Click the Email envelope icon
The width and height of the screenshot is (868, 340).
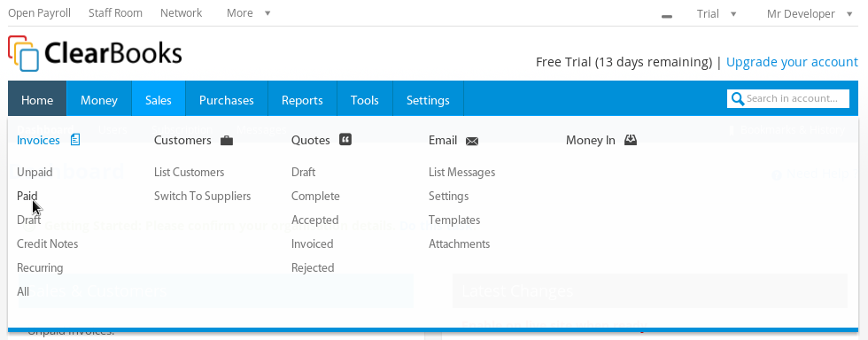click(471, 141)
